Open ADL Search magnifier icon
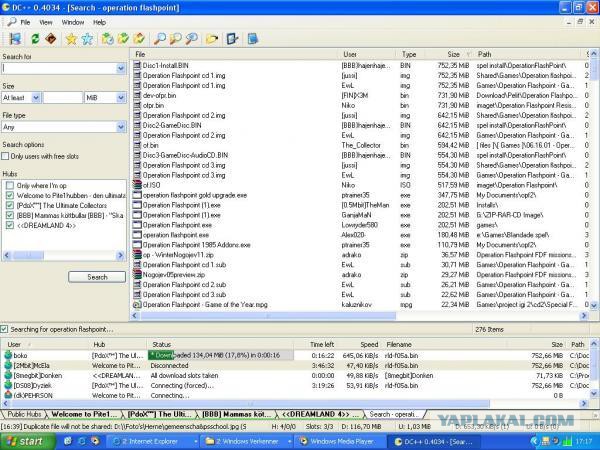This screenshot has height=450, width=600. pos(176,39)
